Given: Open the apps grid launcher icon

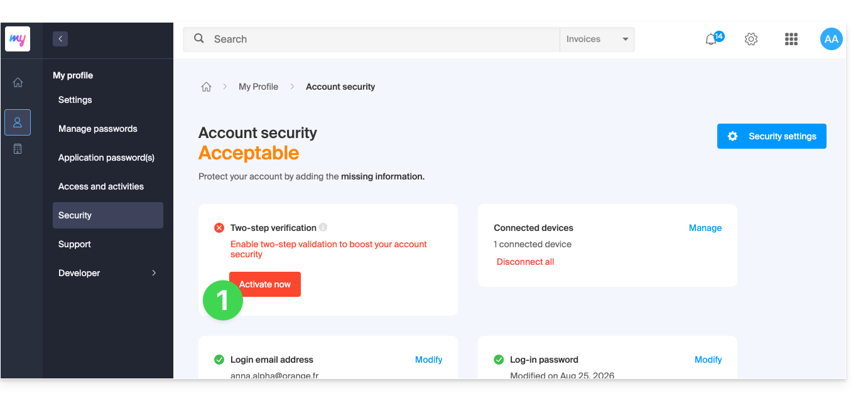Looking at the screenshot, I should click(x=791, y=39).
